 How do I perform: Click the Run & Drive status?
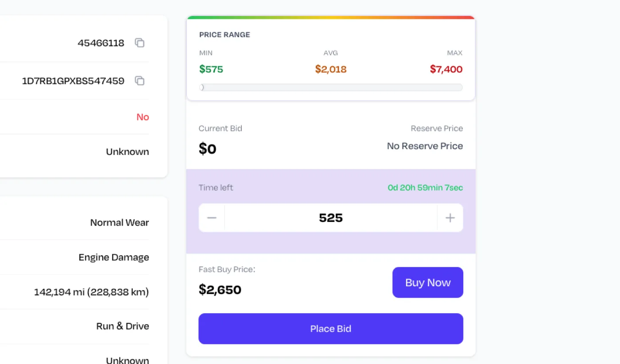123,326
